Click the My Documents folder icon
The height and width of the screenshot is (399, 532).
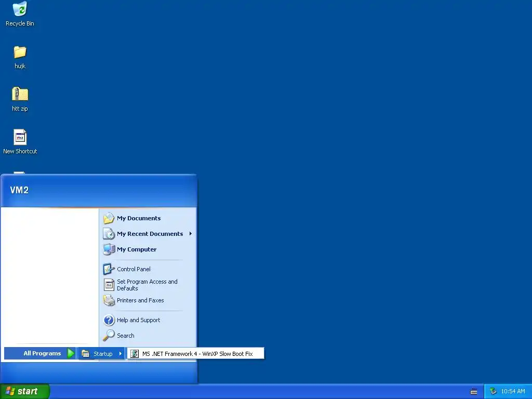click(109, 218)
